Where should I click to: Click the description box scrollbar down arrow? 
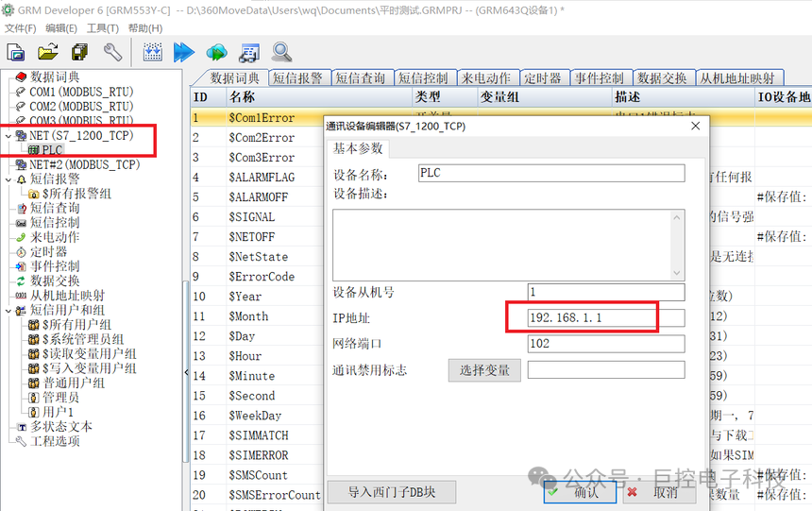click(677, 273)
